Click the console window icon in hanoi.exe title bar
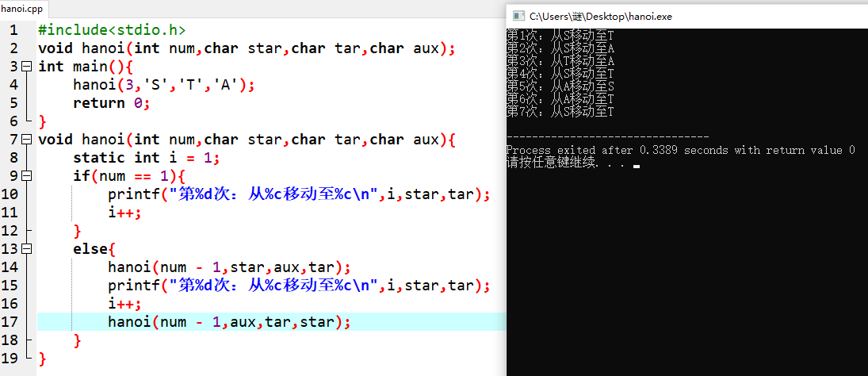This screenshot has width=868, height=376. click(518, 16)
